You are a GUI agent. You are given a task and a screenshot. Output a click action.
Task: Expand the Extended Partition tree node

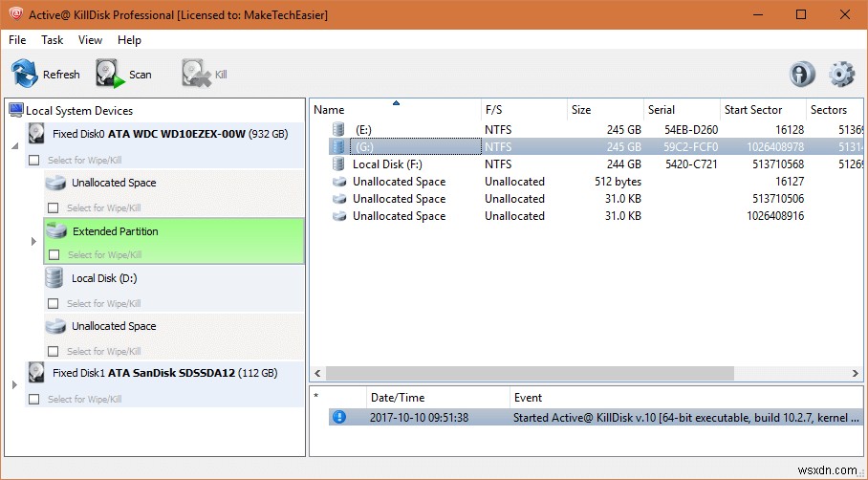[33, 241]
